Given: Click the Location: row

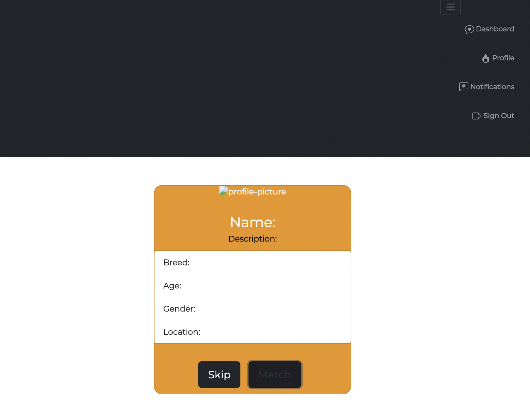Looking at the screenshot, I should [x=253, y=332].
